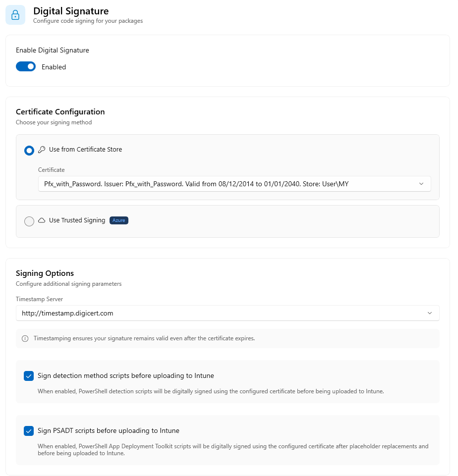Screen dimensions: 458x476
Task: Click the lock icon beside Digital Signature
Action: tap(15, 15)
